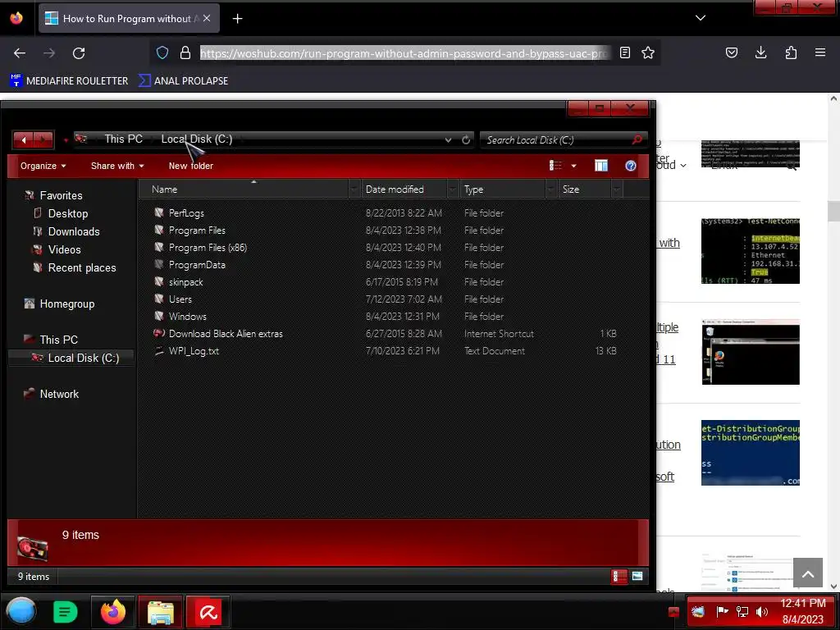Select Favorites in navigation pane
Screen dimensions: 840x630
(61, 195)
